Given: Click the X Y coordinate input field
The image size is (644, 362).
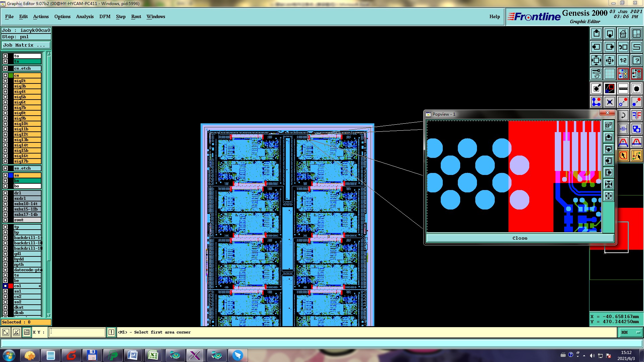Looking at the screenshot, I should pos(77,332).
